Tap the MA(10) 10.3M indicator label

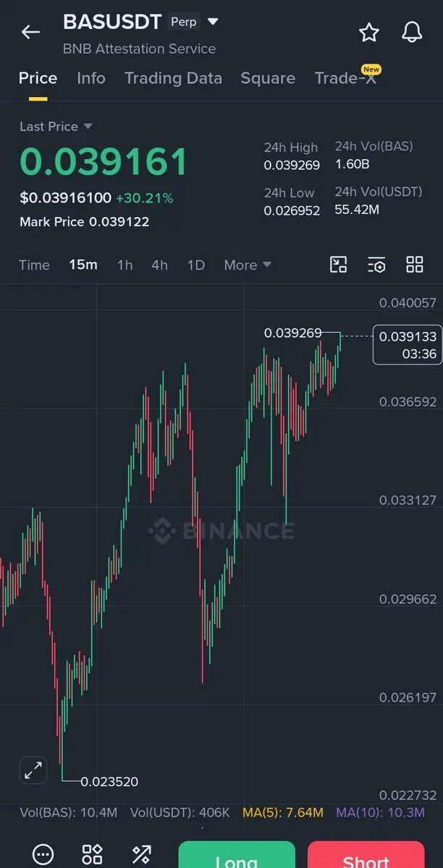pos(380,813)
